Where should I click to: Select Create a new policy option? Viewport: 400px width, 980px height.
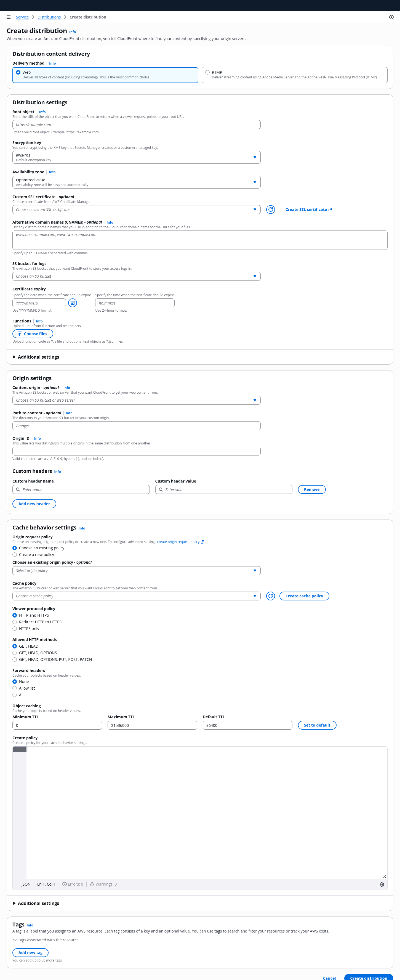pyautogui.click(x=15, y=555)
